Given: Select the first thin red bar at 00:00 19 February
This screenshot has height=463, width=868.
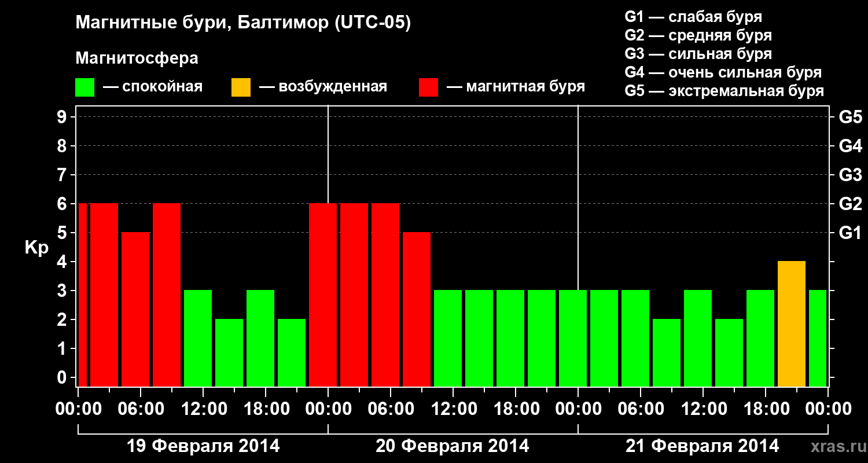Looking at the screenshot, I should pos(82,295).
